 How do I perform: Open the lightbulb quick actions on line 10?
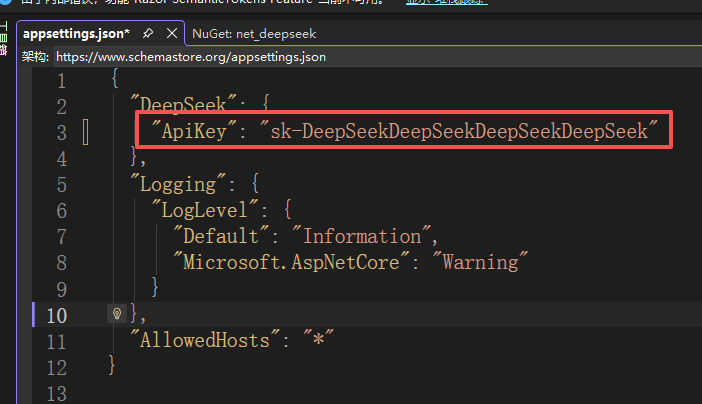(x=117, y=314)
